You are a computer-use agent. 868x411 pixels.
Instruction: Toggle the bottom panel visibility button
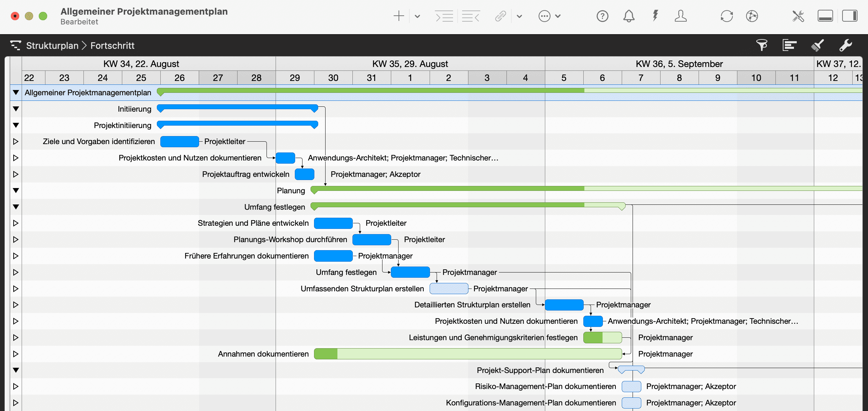point(825,16)
